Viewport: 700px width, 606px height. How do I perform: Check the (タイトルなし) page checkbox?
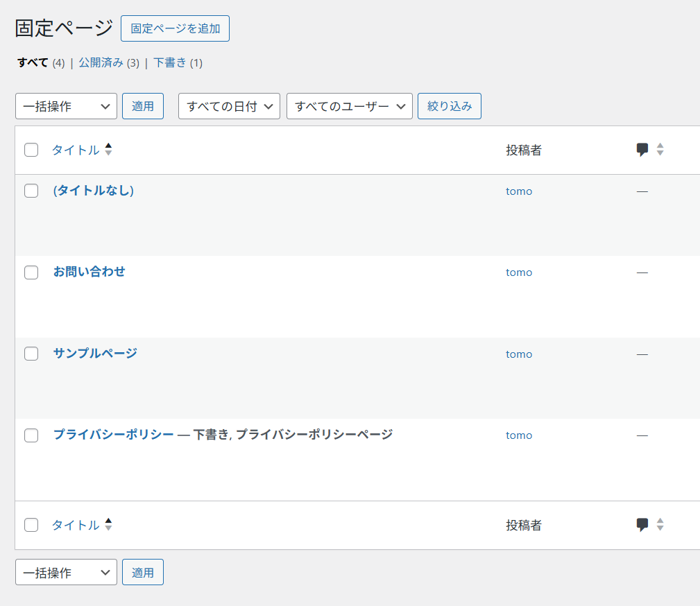pos(31,191)
